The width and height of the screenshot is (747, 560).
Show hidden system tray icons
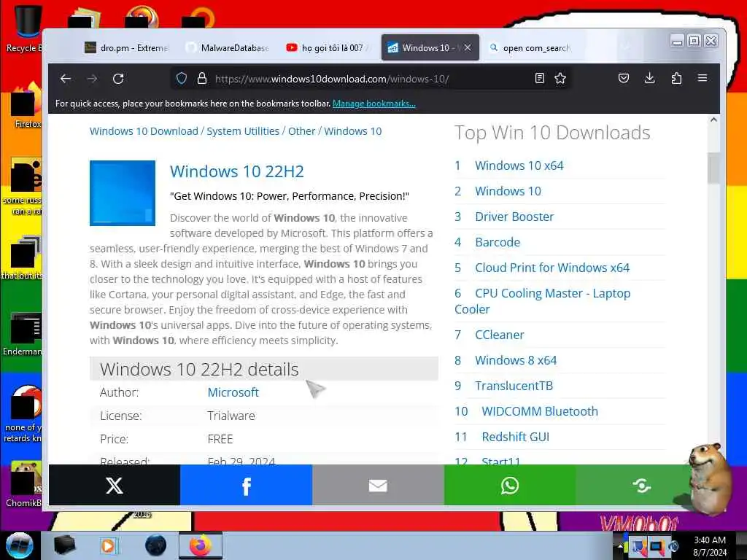coord(620,546)
